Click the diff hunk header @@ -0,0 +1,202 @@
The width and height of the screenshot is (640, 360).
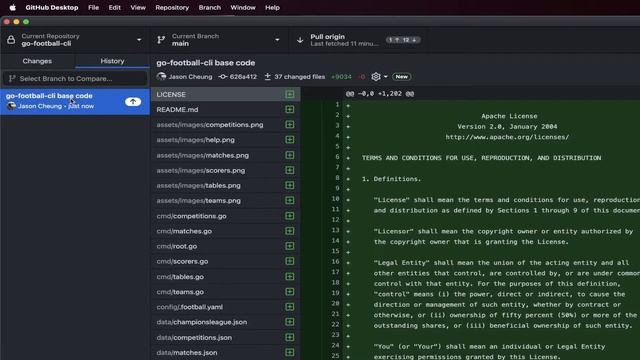[x=380, y=94]
